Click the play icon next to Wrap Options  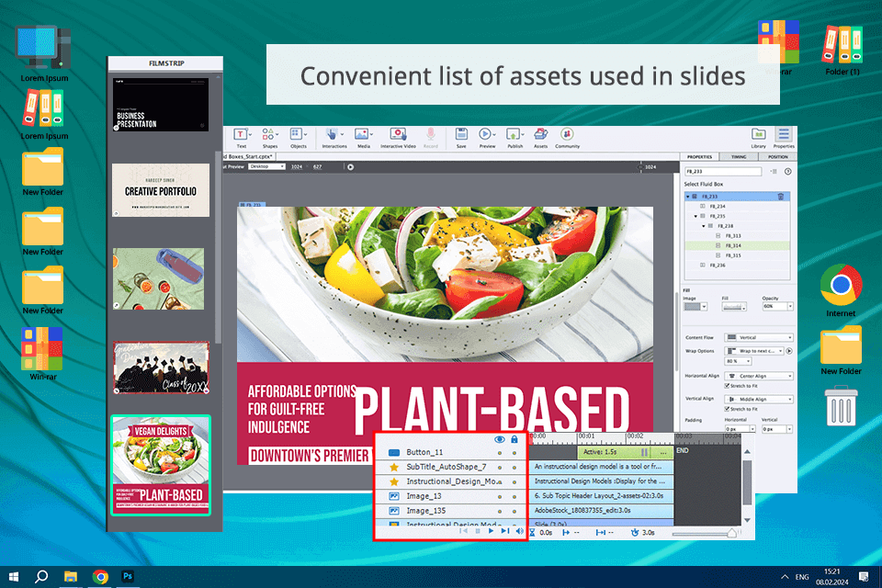789,351
